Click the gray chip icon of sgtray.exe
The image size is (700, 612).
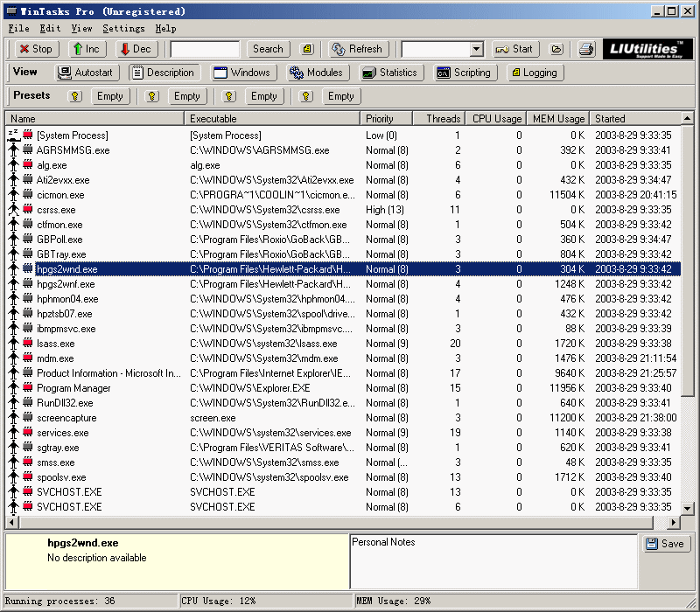point(28,447)
